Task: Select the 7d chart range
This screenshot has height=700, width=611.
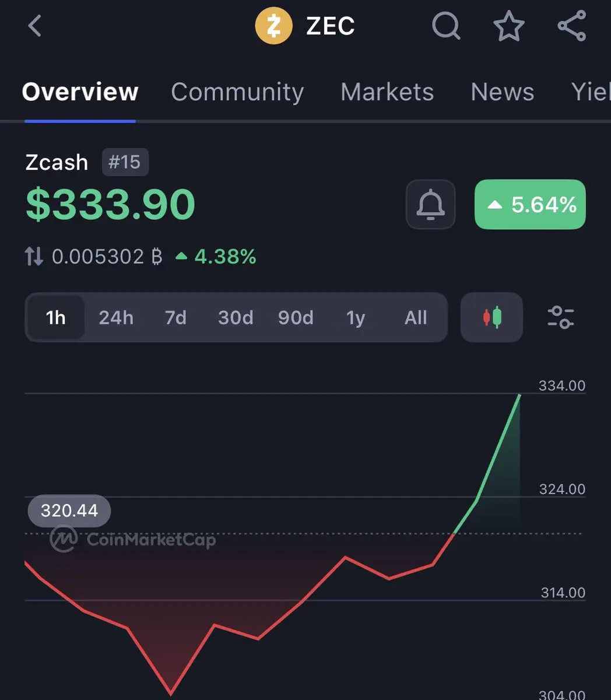Action: pos(175,317)
